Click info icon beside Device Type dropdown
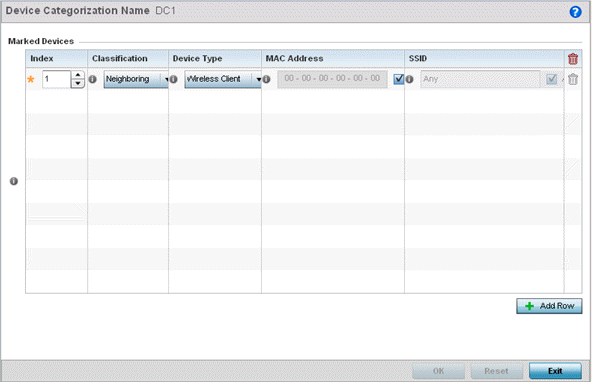Viewport: 592px width, 382px height. 173,79
